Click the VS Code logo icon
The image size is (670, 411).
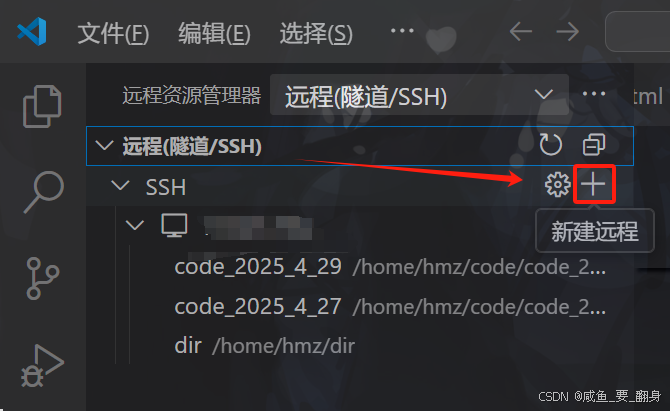[32, 32]
